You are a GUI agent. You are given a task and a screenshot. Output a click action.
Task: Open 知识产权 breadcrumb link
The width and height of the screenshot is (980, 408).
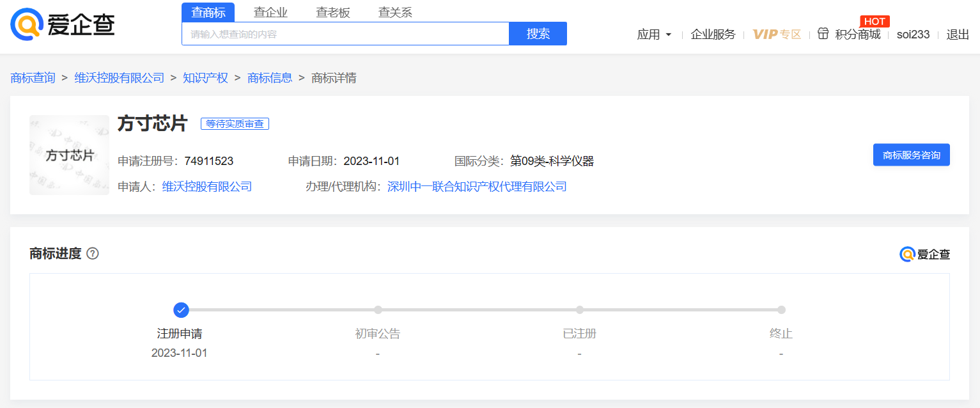[x=205, y=78]
